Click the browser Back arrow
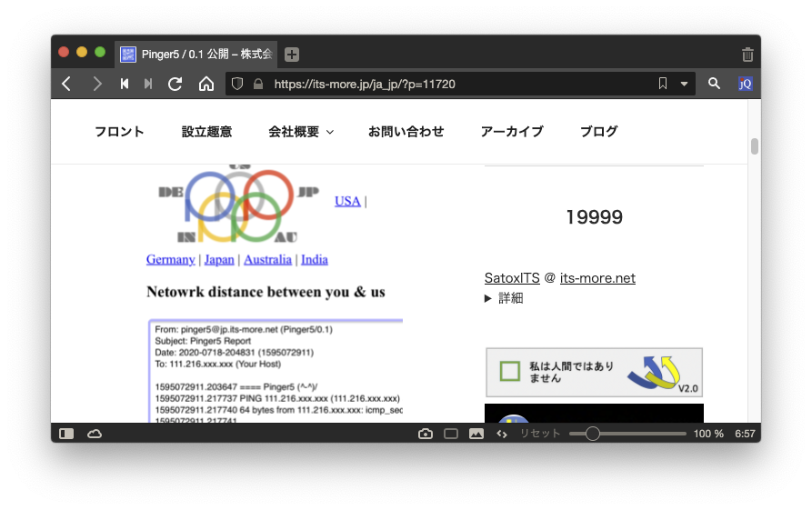812x510 pixels. pyautogui.click(x=66, y=84)
